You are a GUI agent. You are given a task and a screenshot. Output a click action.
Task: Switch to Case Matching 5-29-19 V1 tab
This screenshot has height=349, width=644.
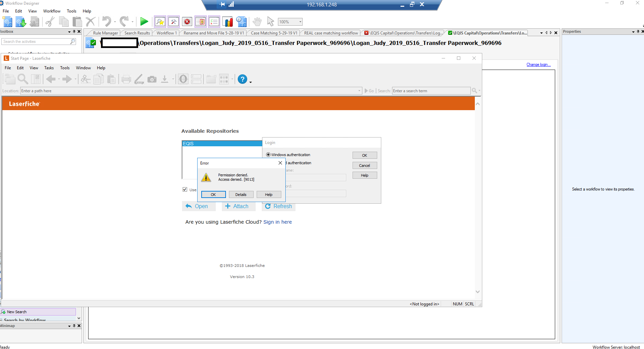tap(274, 33)
